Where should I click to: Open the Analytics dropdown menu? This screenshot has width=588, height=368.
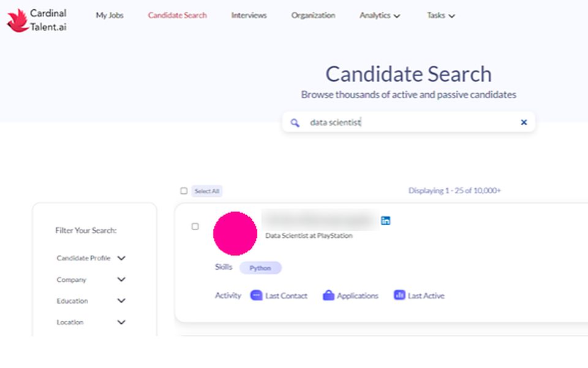pos(380,15)
